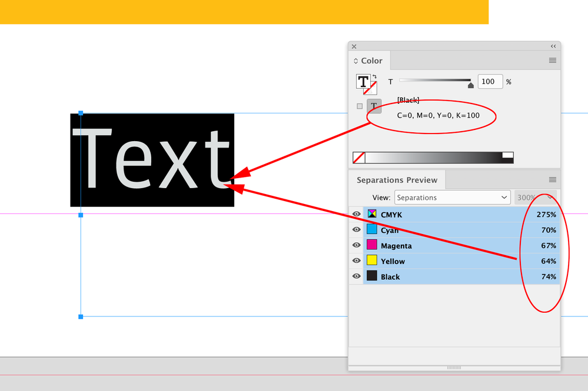
Task: Click inside the 100% tint field
Action: (489, 82)
